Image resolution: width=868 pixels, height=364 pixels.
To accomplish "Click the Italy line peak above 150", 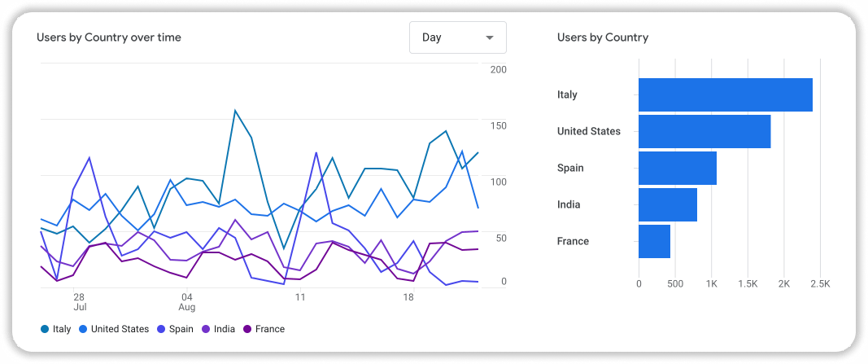I will [235, 111].
